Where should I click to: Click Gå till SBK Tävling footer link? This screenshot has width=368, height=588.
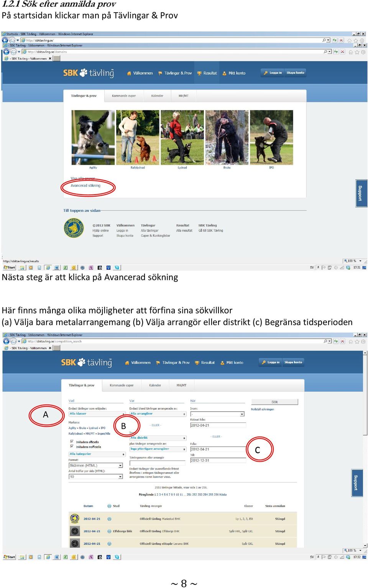(x=210, y=231)
